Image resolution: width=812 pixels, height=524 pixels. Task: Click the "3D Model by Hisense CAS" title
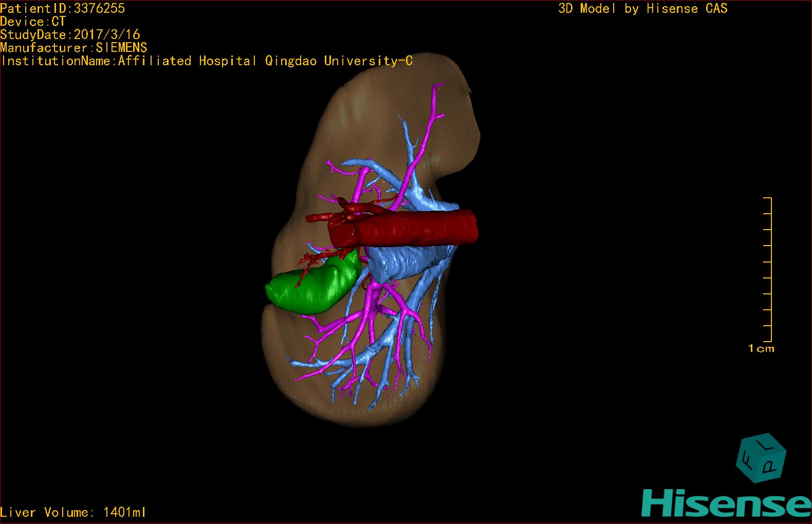pos(643,9)
